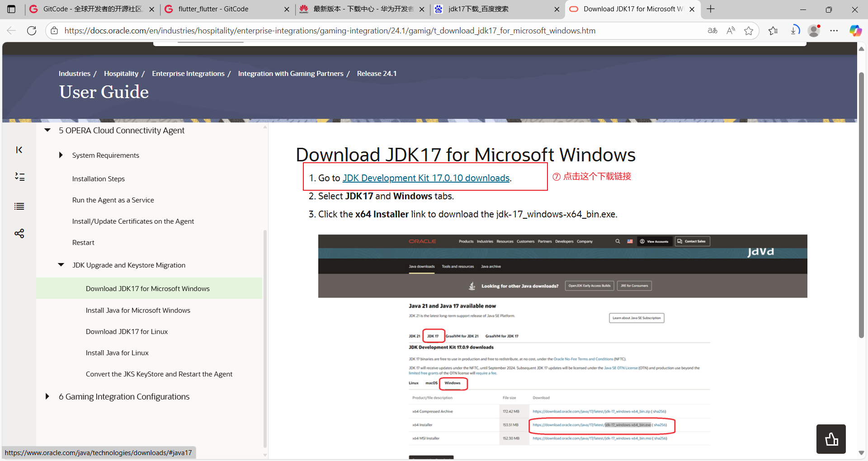Open Install Java for Linux topic
This screenshot has height=461, width=868.
(x=117, y=353)
